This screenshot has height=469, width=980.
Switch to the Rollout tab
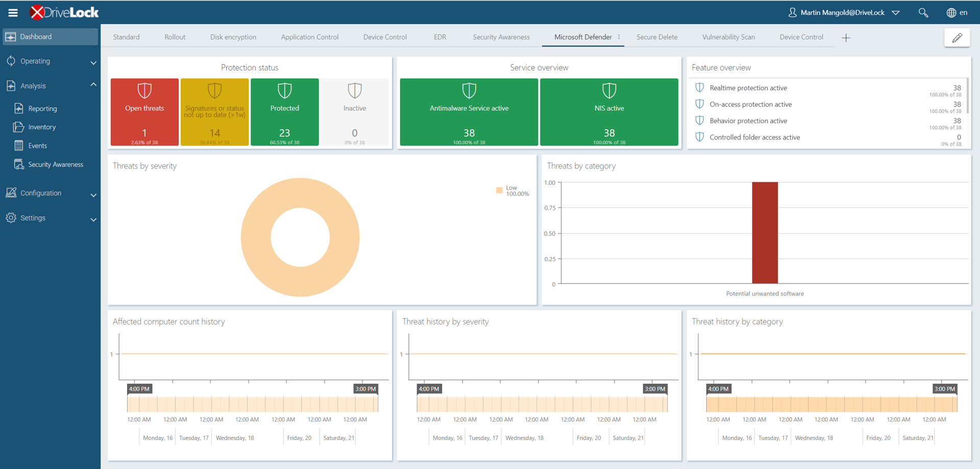pos(175,37)
